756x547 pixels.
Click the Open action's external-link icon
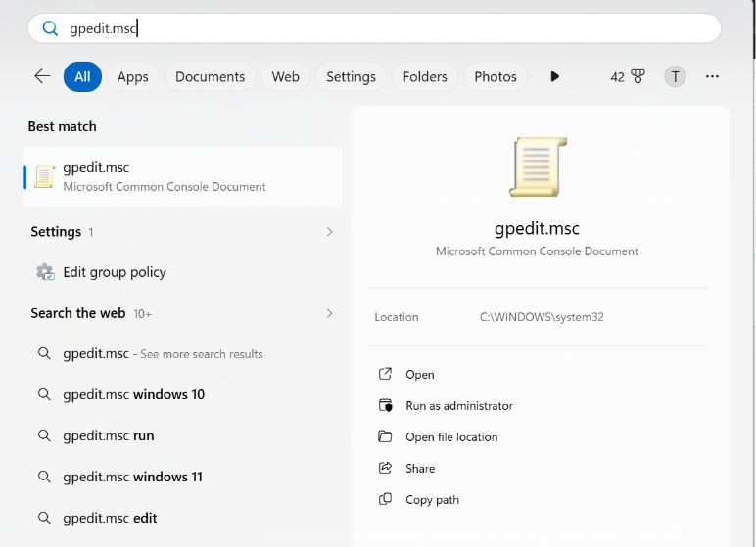click(385, 374)
